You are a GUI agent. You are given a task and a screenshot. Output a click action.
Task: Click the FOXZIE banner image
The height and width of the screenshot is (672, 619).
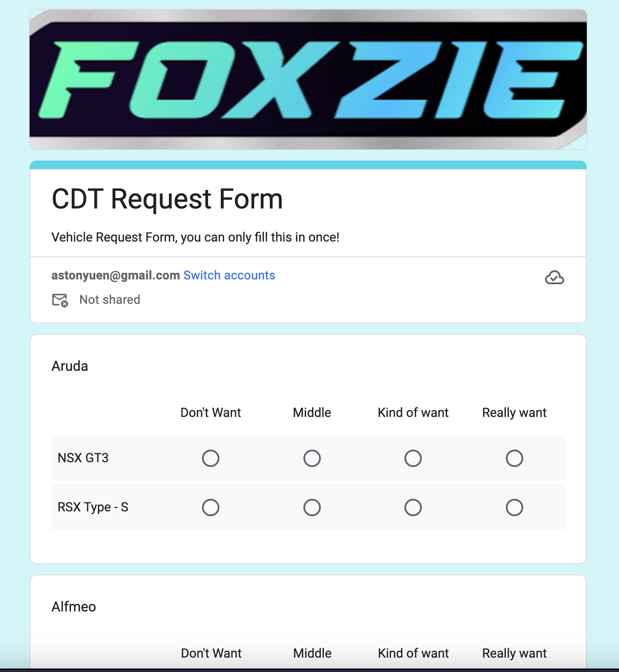click(308, 80)
